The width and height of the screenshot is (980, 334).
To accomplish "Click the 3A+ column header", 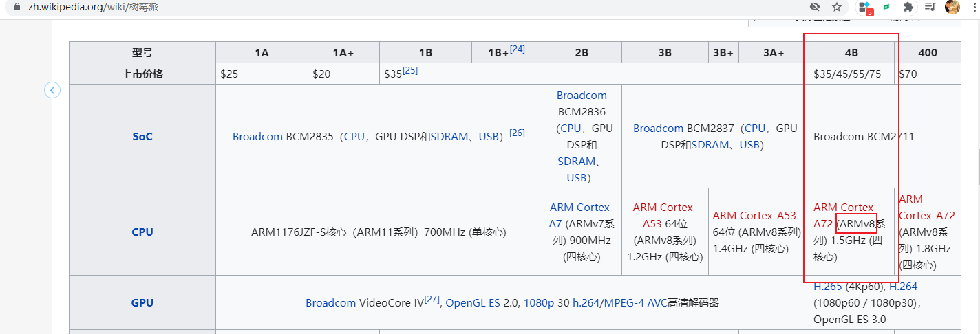I will [774, 52].
